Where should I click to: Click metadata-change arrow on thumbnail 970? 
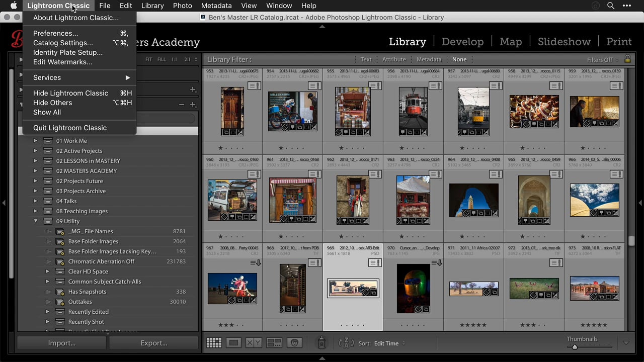tap(437, 263)
